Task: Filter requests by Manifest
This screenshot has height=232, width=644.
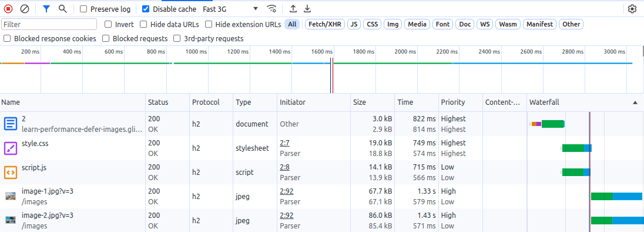Action: coord(539,24)
